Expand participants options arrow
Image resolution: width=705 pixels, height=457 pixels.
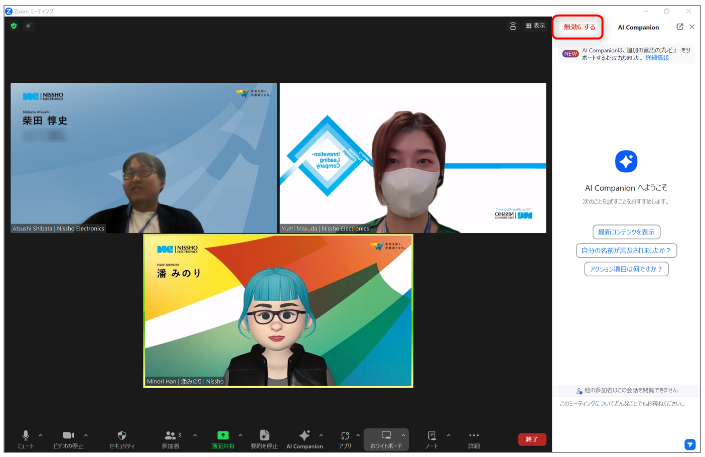pyautogui.click(x=195, y=435)
